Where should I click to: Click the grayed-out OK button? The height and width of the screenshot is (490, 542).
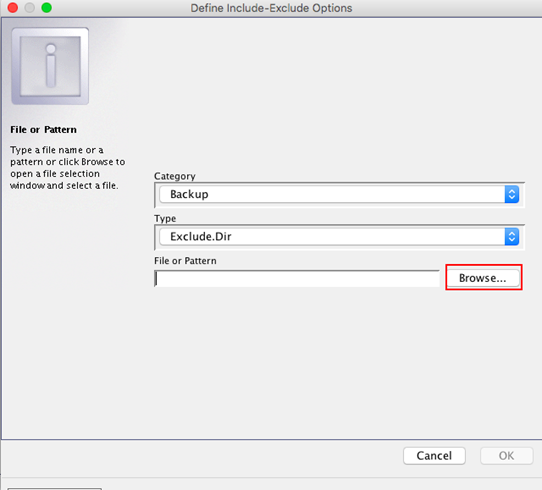pyautogui.click(x=506, y=456)
